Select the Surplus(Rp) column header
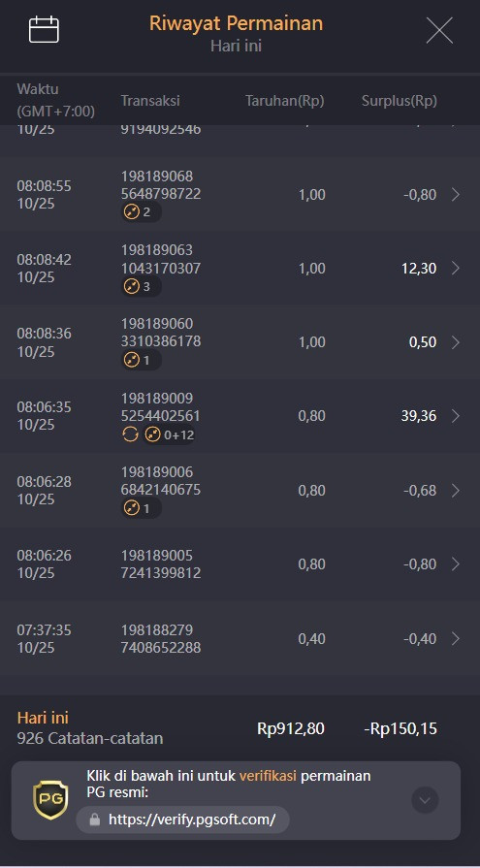 (400, 101)
